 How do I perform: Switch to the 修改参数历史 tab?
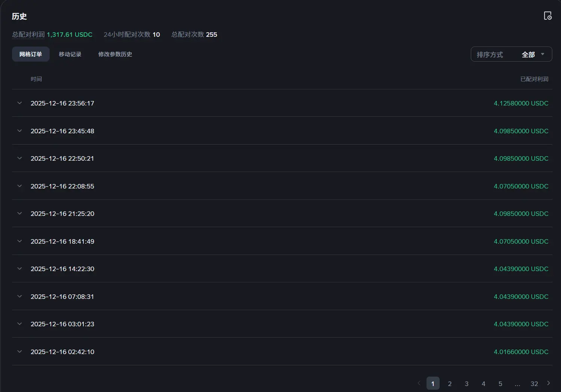point(115,54)
